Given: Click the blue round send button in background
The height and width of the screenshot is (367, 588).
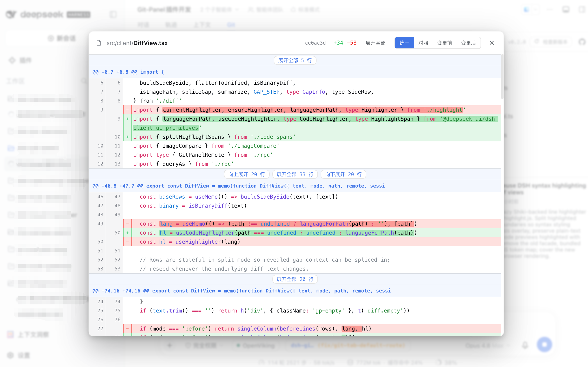Looking at the screenshot, I should [544, 344].
